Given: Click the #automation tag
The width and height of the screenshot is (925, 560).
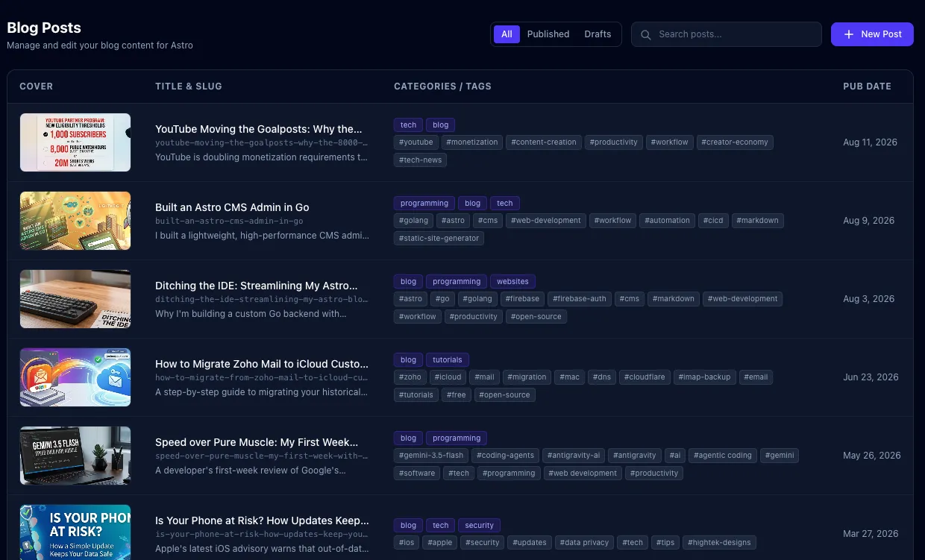Looking at the screenshot, I should coord(668,221).
